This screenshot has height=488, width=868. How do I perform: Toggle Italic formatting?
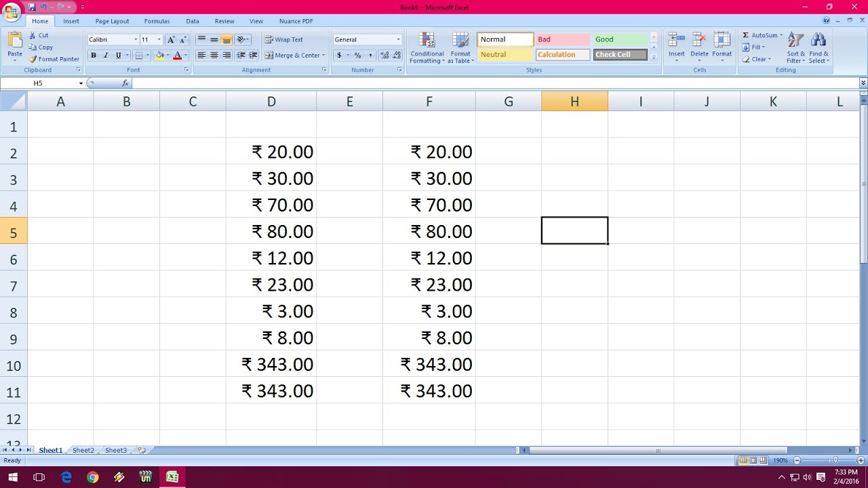[106, 56]
